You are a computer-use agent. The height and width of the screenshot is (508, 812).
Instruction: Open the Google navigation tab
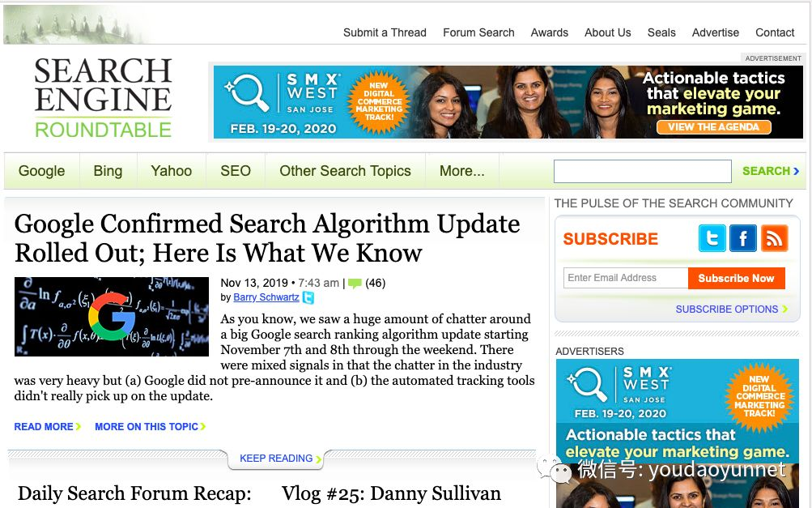(x=41, y=171)
